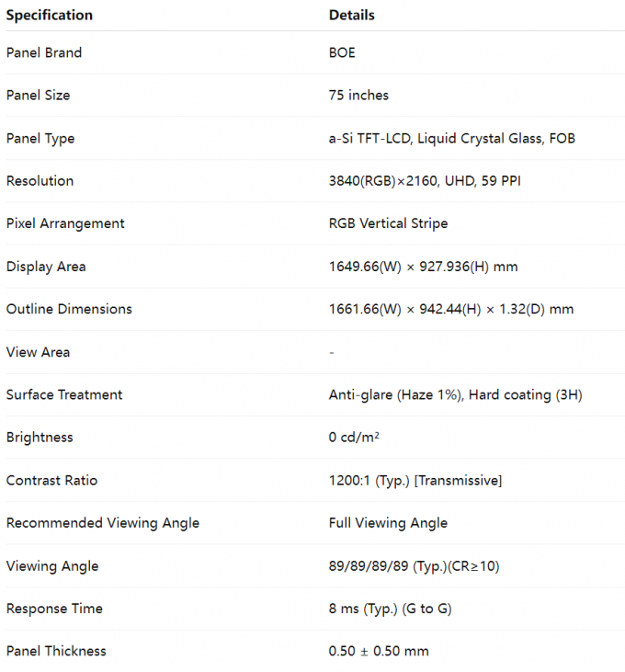Select the 75 inches panel size value

358,96
